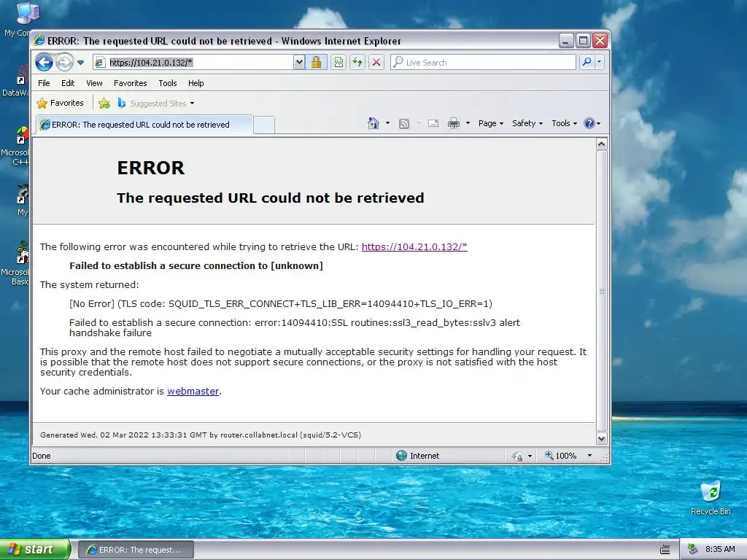This screenshot has height=560, width=747.
Task: Click the Stop loading red X icon
Action: click(376, 63)
